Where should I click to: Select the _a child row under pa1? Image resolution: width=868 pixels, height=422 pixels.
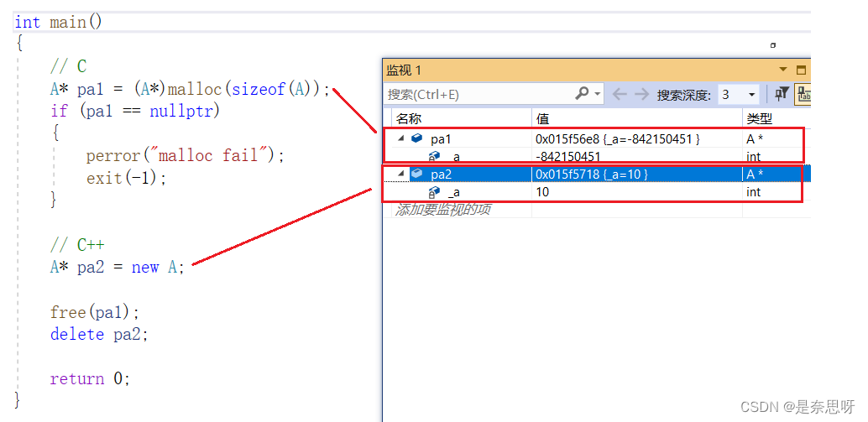click(x=453, y=157)
